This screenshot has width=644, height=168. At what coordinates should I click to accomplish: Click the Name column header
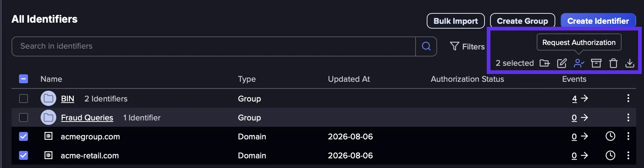(x=51, y=79)
